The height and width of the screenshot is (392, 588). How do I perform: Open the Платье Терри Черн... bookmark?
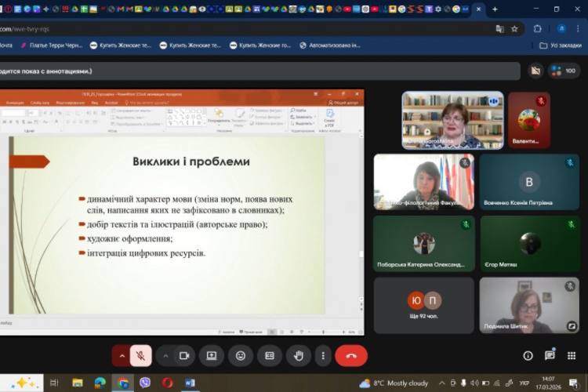pos(50,45)
